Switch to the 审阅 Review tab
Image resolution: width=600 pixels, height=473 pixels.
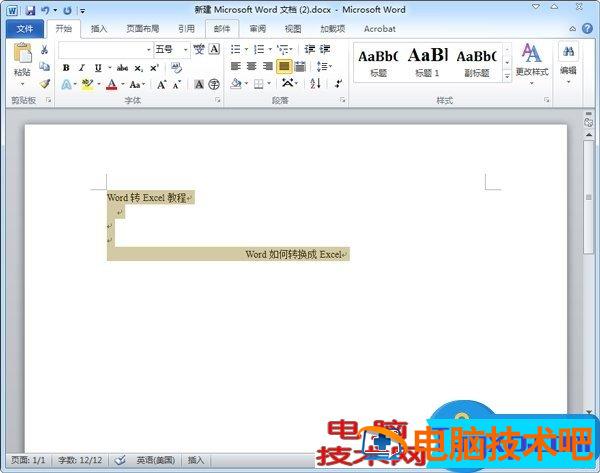point(258,29)
